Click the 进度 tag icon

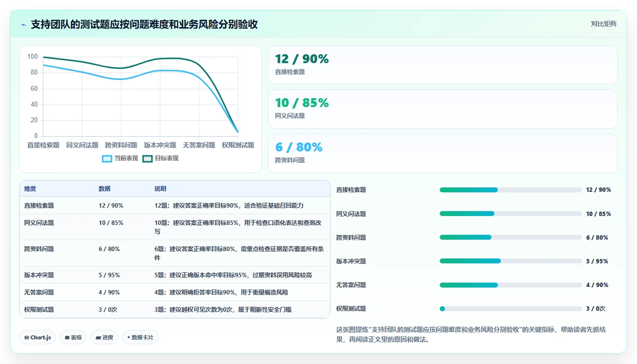coord(98,337)
